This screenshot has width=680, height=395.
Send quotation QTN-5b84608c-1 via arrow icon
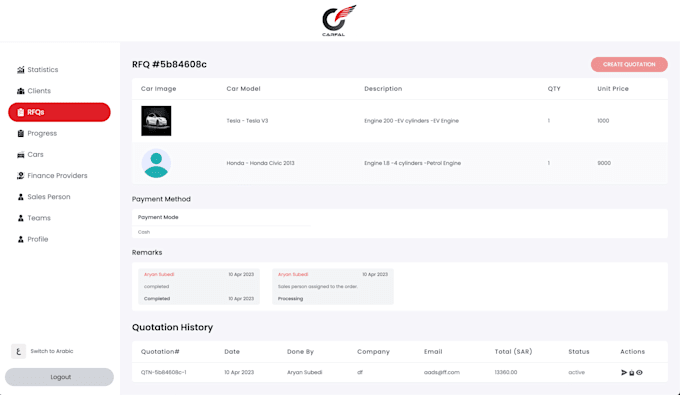pos(624,372)
